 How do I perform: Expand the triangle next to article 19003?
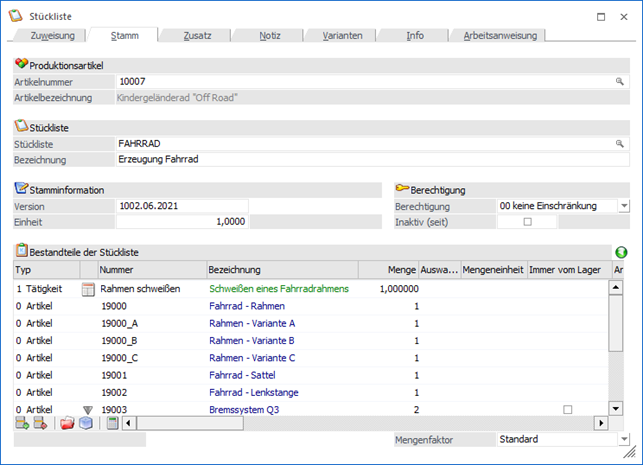87,410
